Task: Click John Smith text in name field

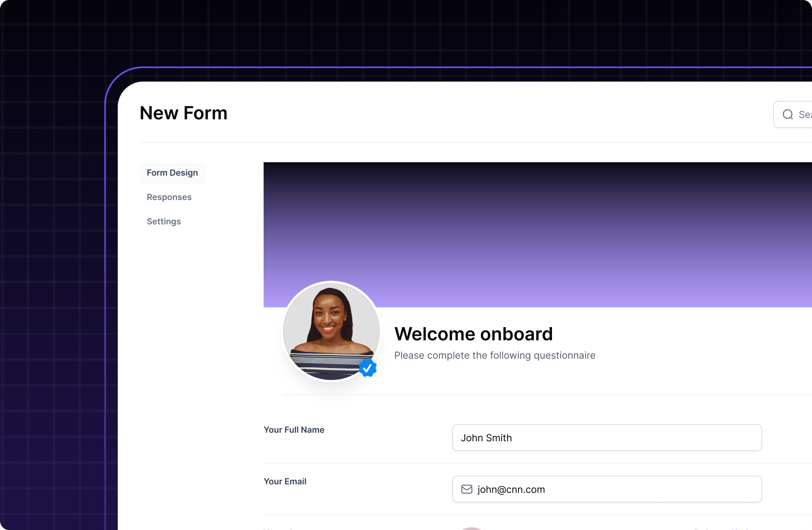Action: [486, 438]
